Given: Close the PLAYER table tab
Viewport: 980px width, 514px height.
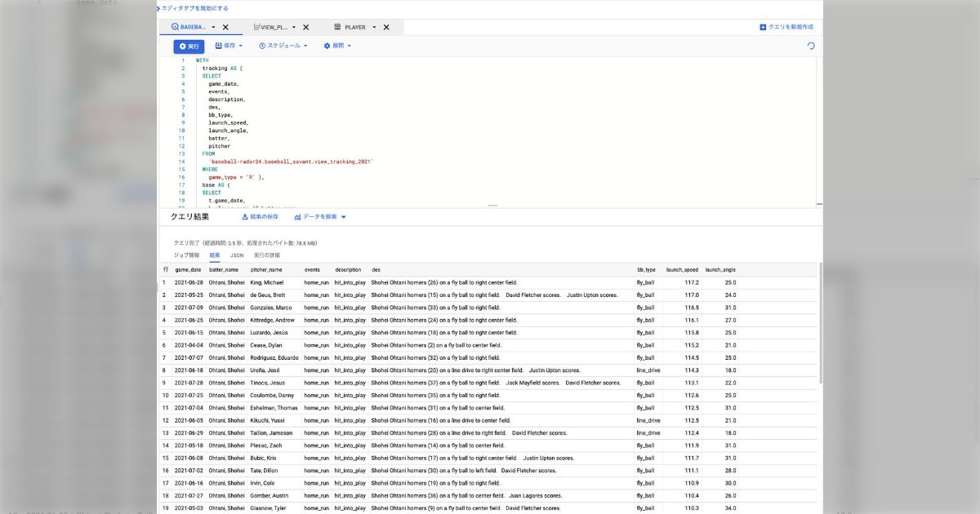Looking at the screenshot, I should pos(386,27).
